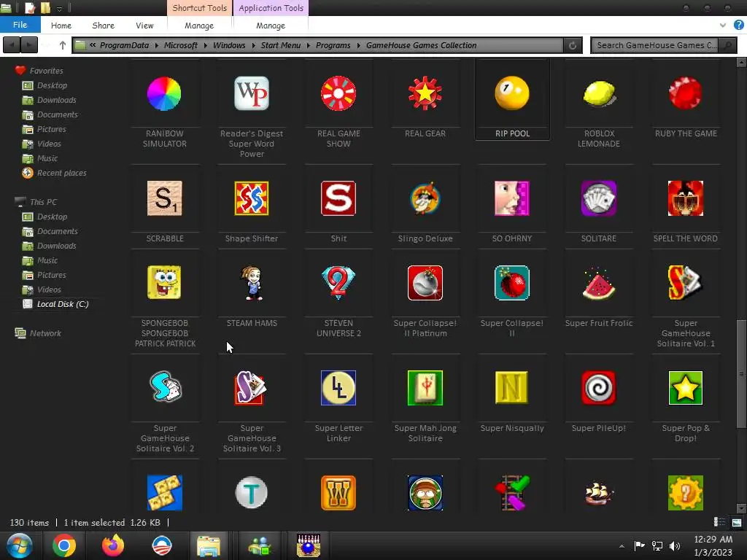Switch to the Share ribbon tab

(103, 26)
